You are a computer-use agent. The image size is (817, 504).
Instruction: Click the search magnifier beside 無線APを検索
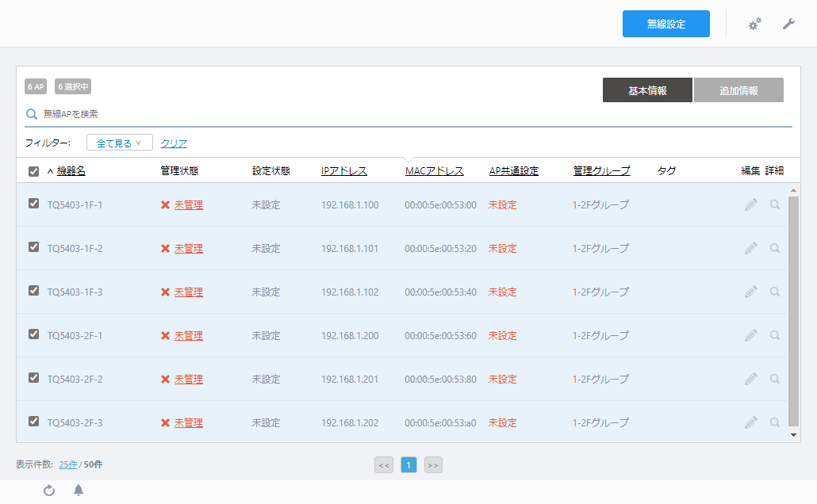[x=32, y=114]
